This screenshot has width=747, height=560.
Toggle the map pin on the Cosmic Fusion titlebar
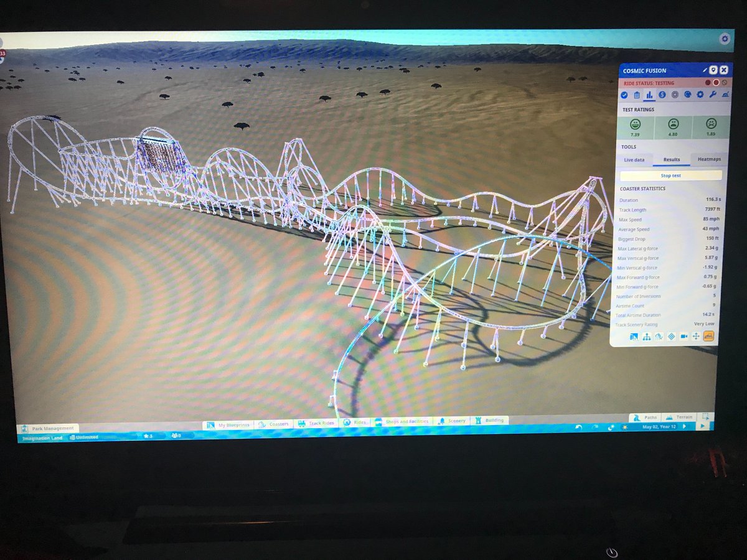(x=713, y=70)
